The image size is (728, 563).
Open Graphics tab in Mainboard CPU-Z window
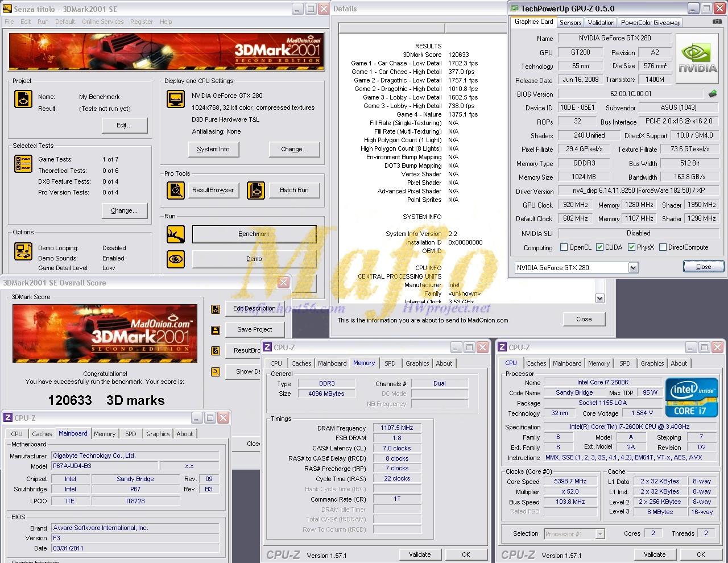click(158, 434)
